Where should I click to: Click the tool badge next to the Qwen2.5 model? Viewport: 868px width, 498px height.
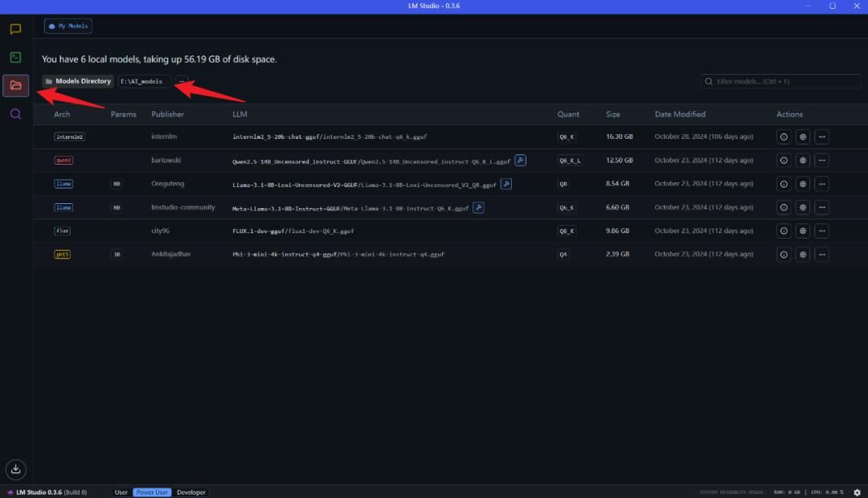[x=520, y=161]
